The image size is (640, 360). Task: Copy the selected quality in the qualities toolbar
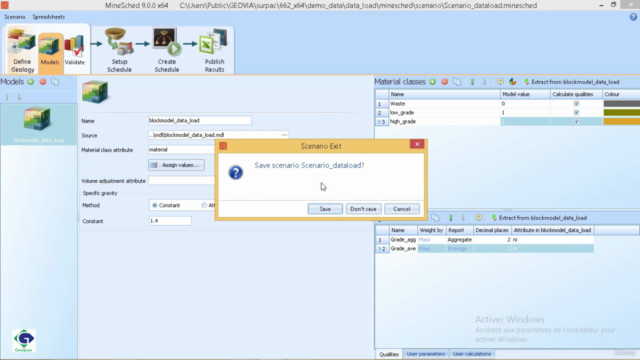pos(436,218)
